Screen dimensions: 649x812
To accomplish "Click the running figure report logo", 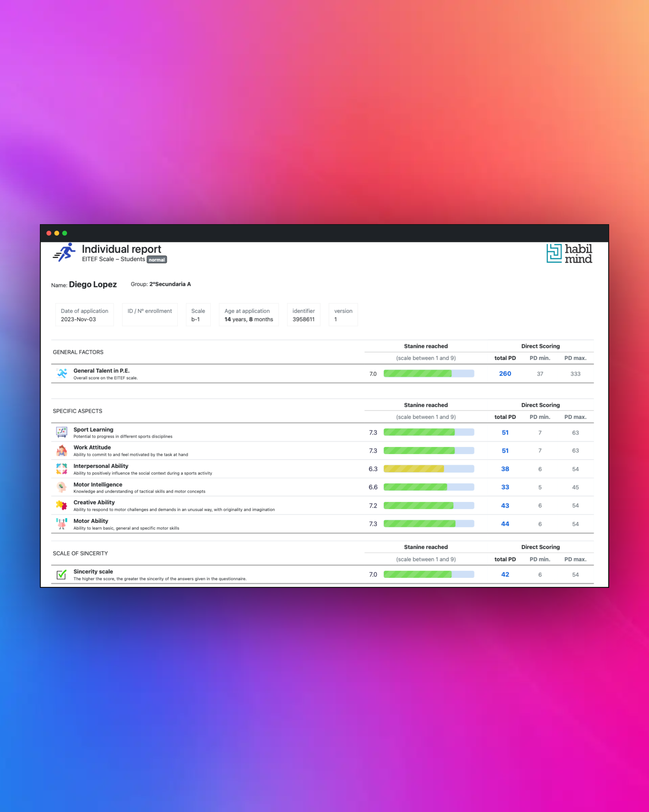I will pyautogui.click(x=64, y=252).
